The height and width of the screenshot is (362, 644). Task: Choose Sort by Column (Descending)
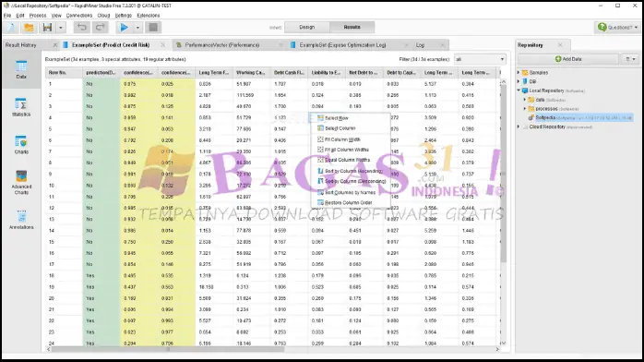pos(351,181)
